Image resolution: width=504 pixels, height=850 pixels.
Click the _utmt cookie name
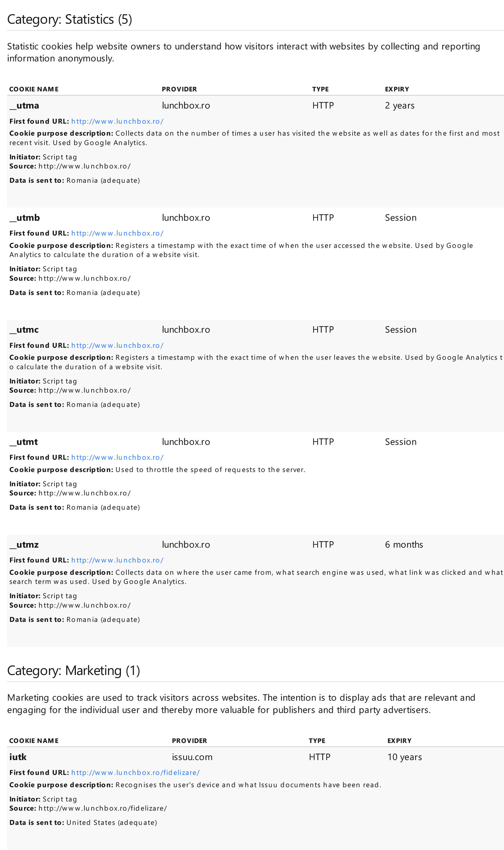(x=24, y=442)
